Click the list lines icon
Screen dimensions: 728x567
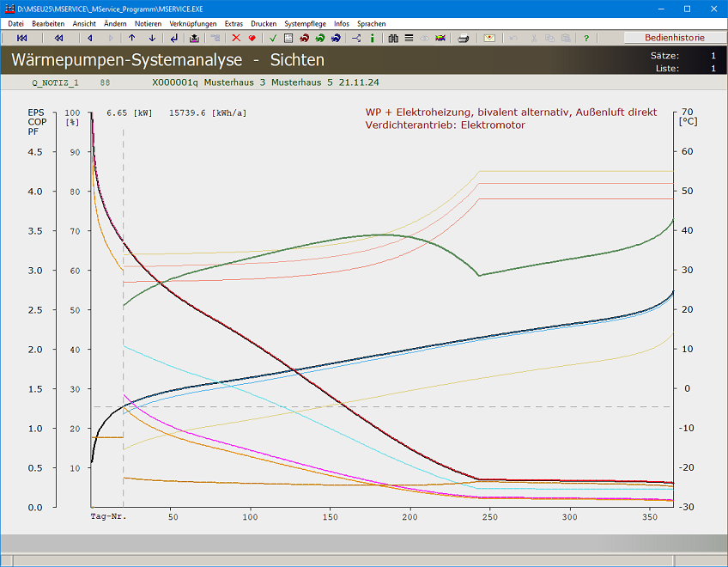pyautogui.click(x=409, y=38)
